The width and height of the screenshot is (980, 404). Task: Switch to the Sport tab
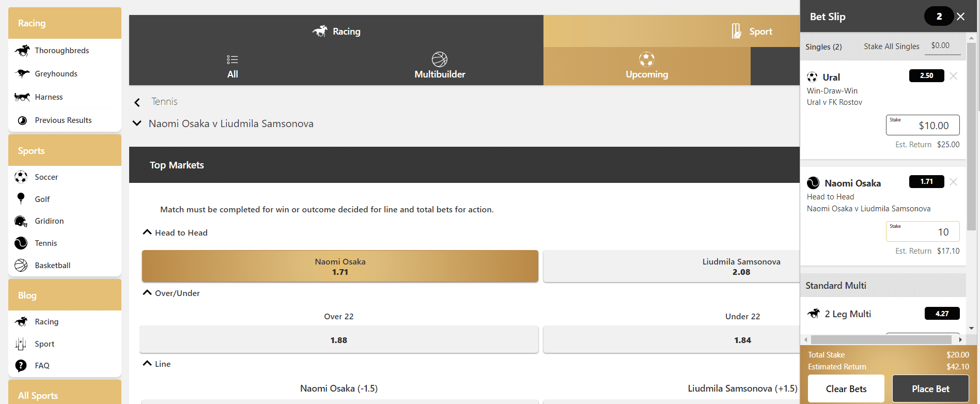(x=672, y=31)
